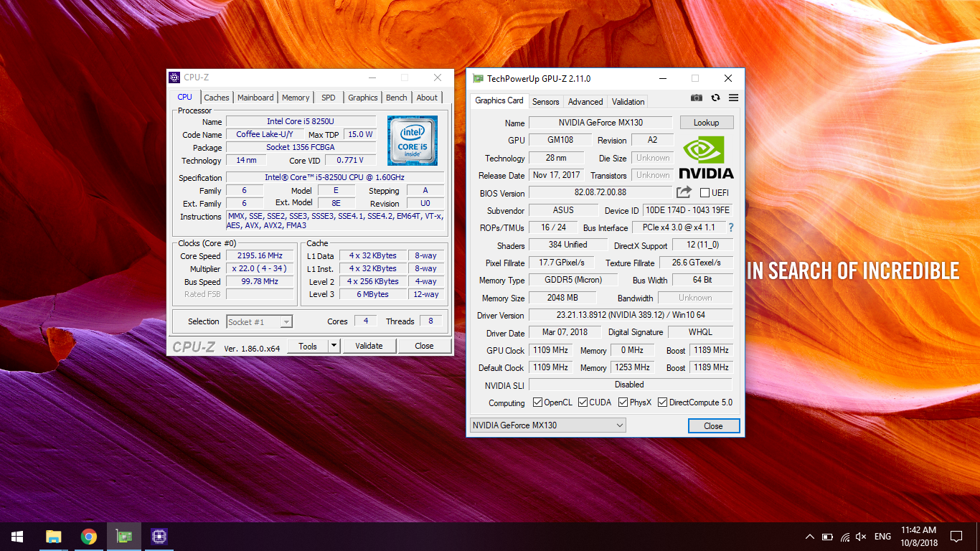Expand the Socket #1 selection dropdown
Screen dimensions: 980x551
(286, 322)
